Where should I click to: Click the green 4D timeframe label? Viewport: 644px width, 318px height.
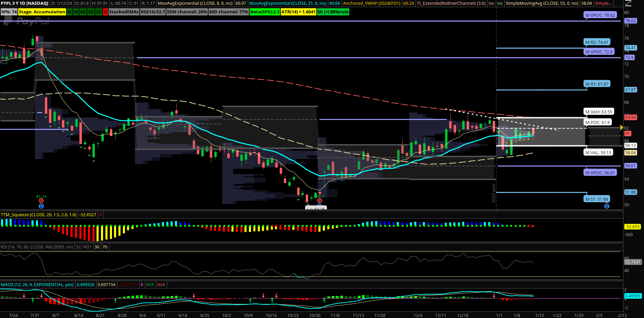(x=83, y=12)
